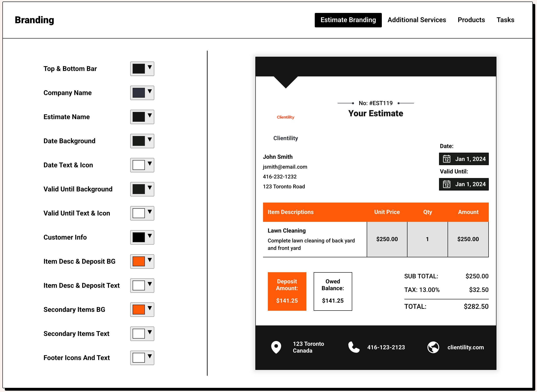The height and width of the screenshot is (392, 537).
Task: Click the orange Deposit Amount box
Action: tap(287, 291)
